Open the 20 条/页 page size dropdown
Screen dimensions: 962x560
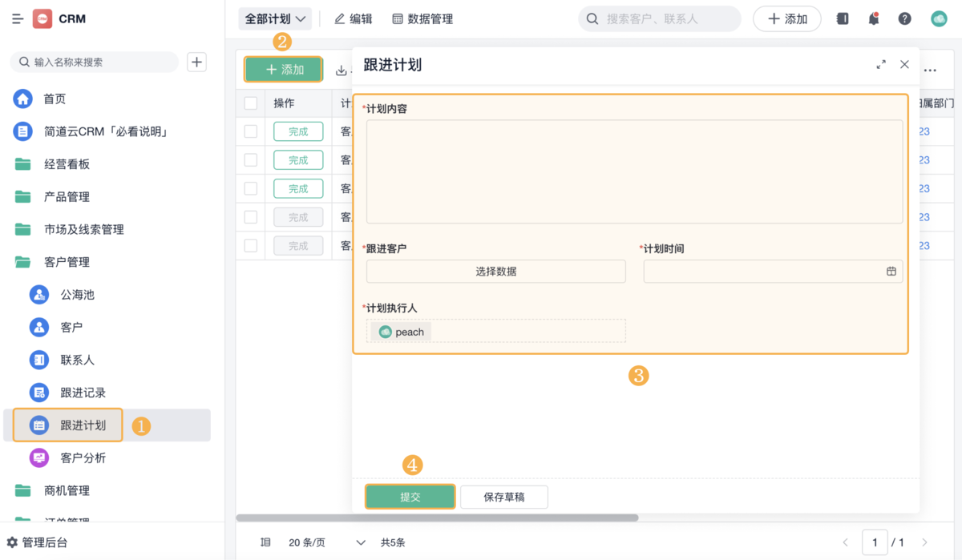point(326,542)
